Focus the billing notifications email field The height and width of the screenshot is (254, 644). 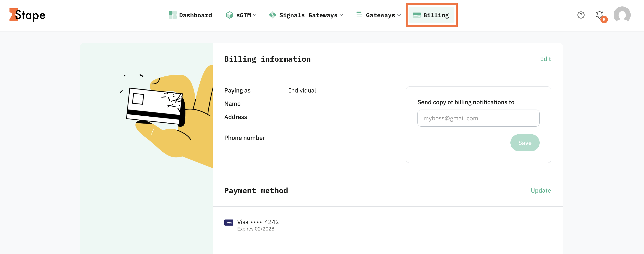(478, 118)
